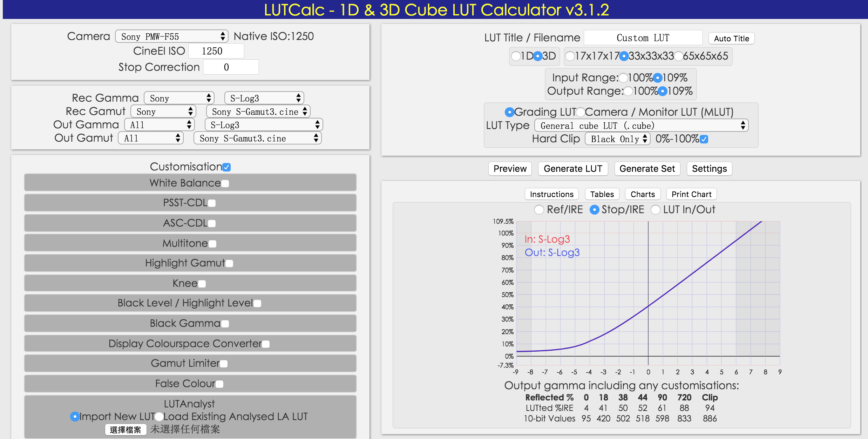The width and height of the screenshot is (868, 439).
Task: Open the Rec Gamma S-Log3 dropdown
Action: (264, 98)
